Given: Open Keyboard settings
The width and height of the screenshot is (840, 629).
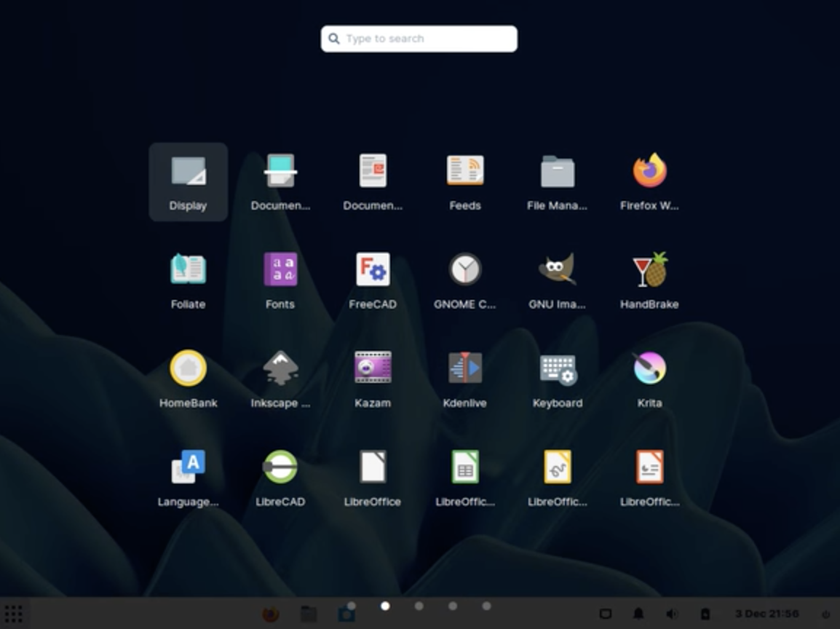Looking at the screenshot, I should pos(557,379).
